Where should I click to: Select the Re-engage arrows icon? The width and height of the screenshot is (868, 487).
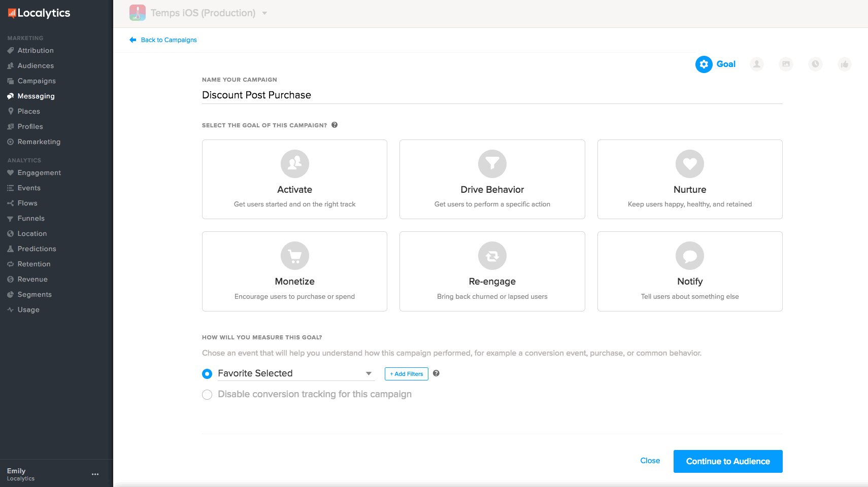492,256
